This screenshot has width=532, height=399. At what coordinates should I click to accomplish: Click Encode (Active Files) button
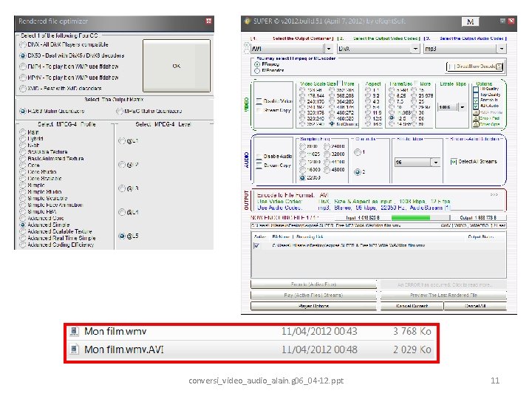(x=313, y=284)
